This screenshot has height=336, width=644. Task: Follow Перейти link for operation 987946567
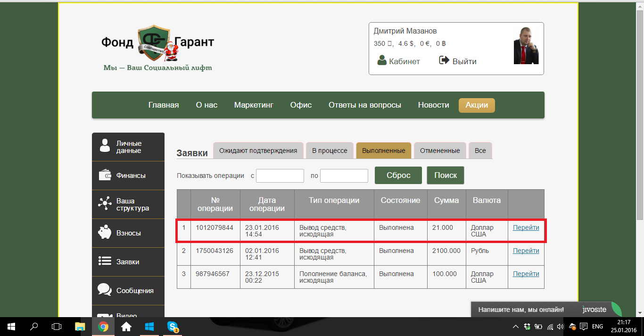(x=526, y=274)
